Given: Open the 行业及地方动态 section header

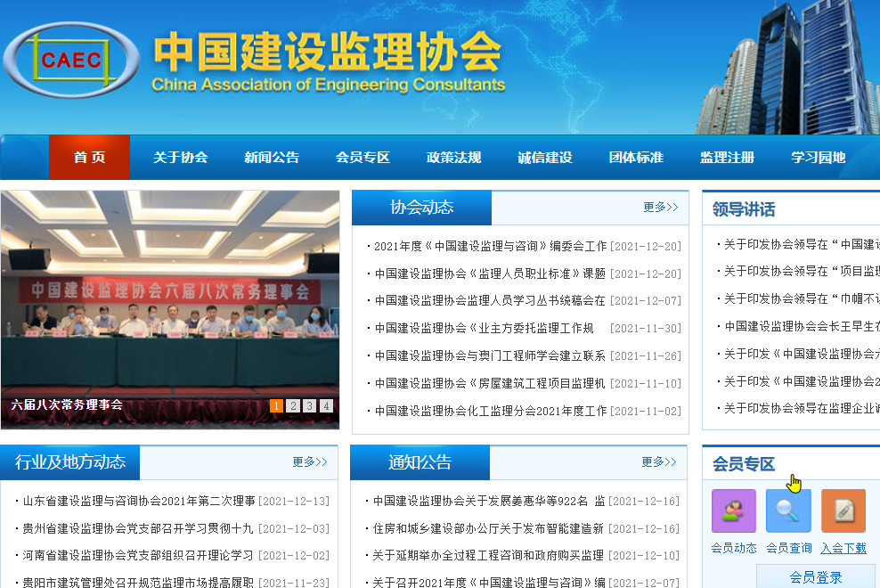Looking at the screenshot, I should [x=70, y=461].
